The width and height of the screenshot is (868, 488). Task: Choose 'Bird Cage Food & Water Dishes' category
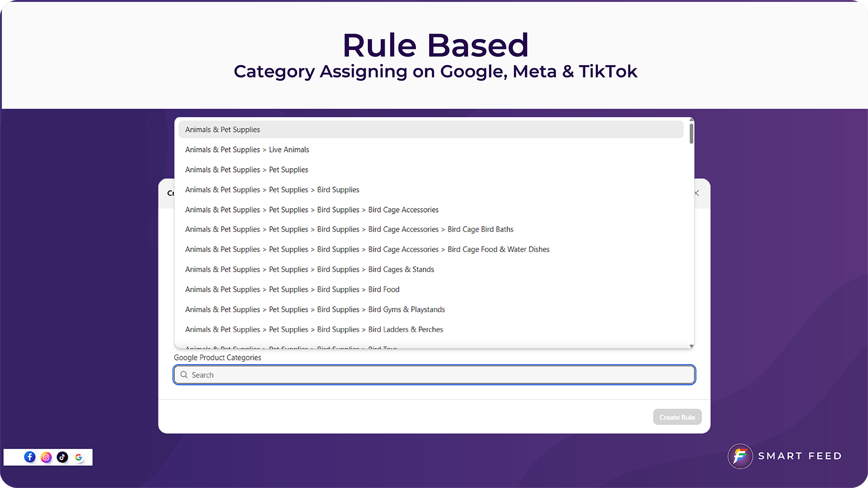431,249
